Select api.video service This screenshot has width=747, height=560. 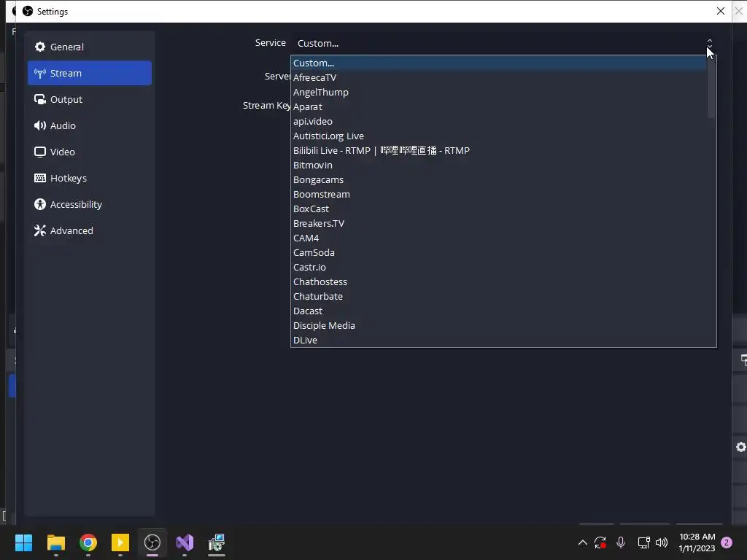click(499, 122)
